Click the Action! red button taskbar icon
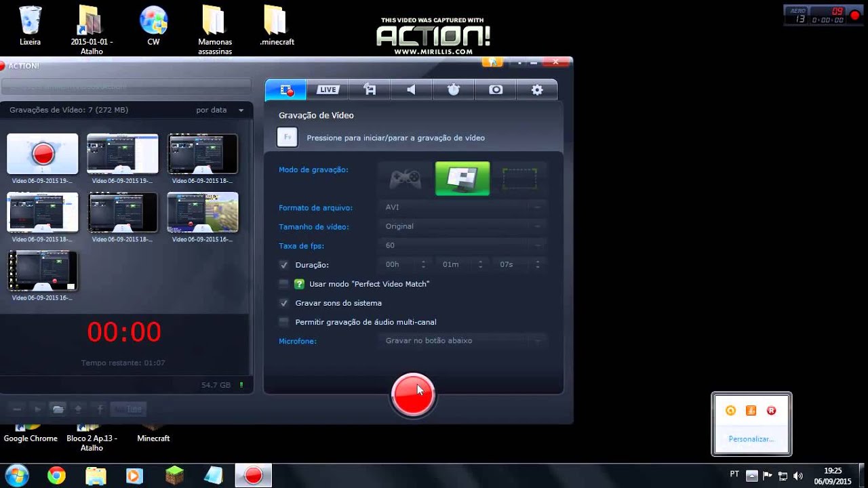The width and height of the screenshot is (868, 488). coord(254,476)
